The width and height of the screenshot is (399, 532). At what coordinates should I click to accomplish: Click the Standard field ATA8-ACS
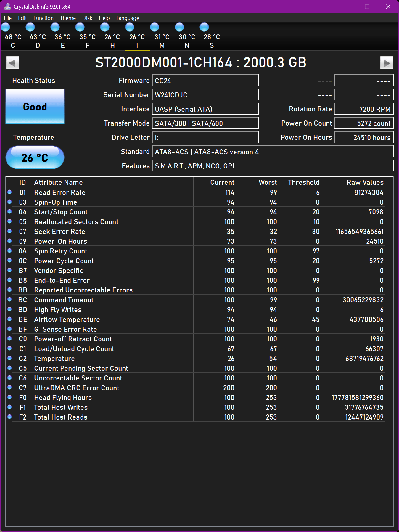273,152
